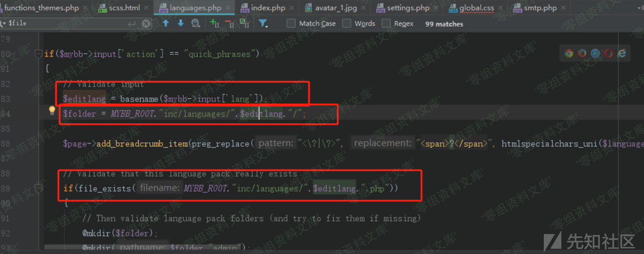
Task: Open in Firefox browser icon
Action: coord(582,53)
